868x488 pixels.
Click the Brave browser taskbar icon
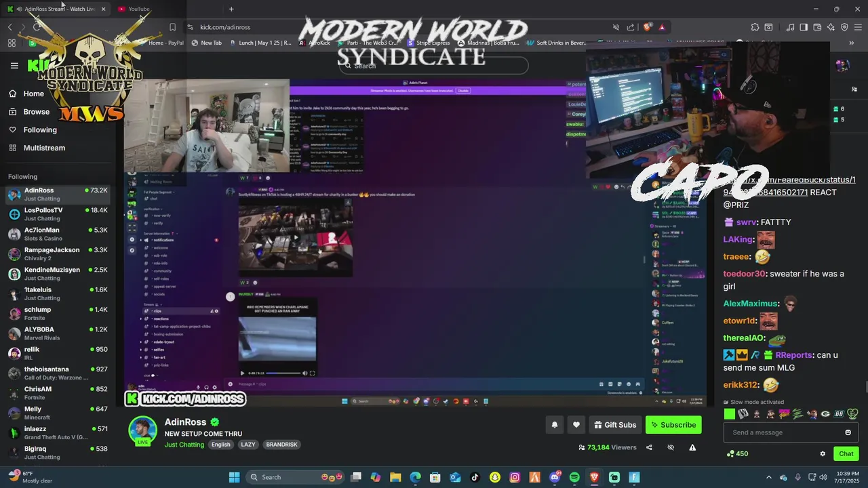595,477
